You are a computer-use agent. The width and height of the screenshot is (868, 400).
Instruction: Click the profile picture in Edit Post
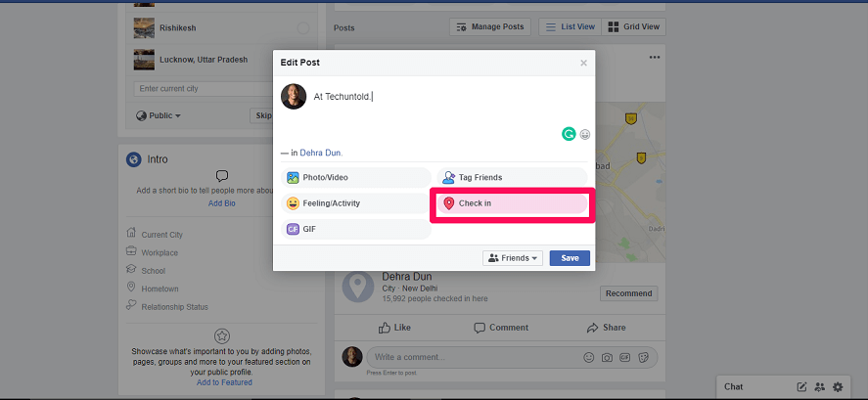(x=294, y=96)
